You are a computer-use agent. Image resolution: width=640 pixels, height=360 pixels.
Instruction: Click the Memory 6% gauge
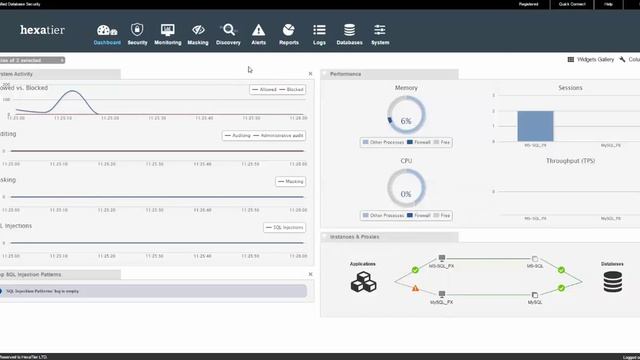[x=406, y=115]
